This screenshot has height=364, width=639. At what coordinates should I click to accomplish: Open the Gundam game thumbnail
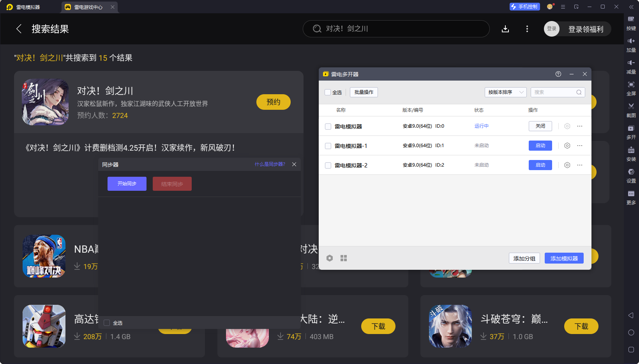pyautogui.click(x=44, y=326)
